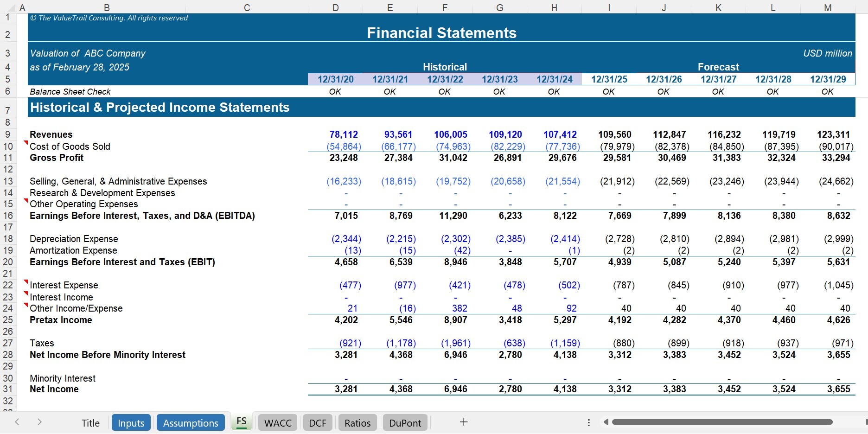
Task: Click the comment marker on Cost of Goods Sold
Action: click(26, 142)
